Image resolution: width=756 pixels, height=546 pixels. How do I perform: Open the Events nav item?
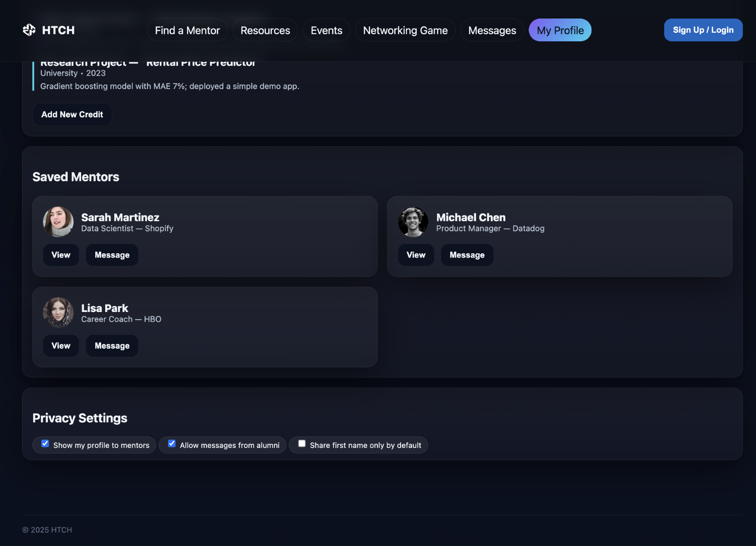[x=326, y=30]
